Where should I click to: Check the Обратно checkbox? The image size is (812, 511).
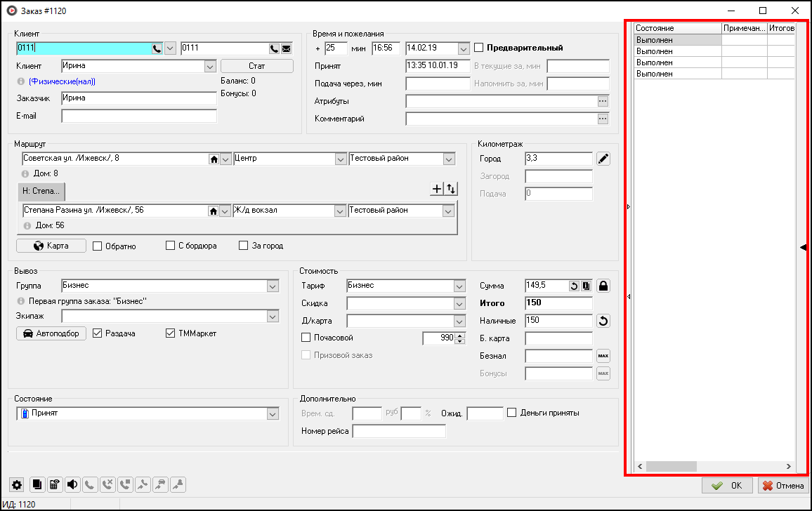(98, 246)
